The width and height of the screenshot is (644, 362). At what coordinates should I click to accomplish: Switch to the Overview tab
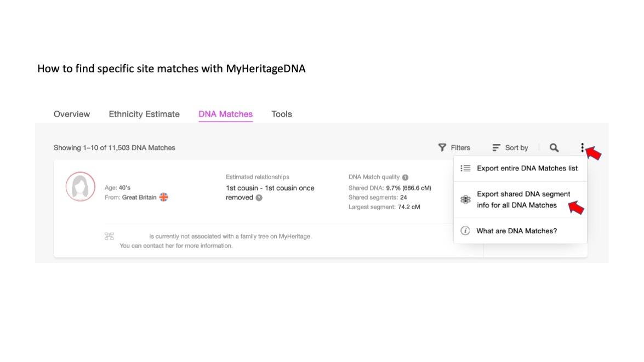[x=72, y=114]
